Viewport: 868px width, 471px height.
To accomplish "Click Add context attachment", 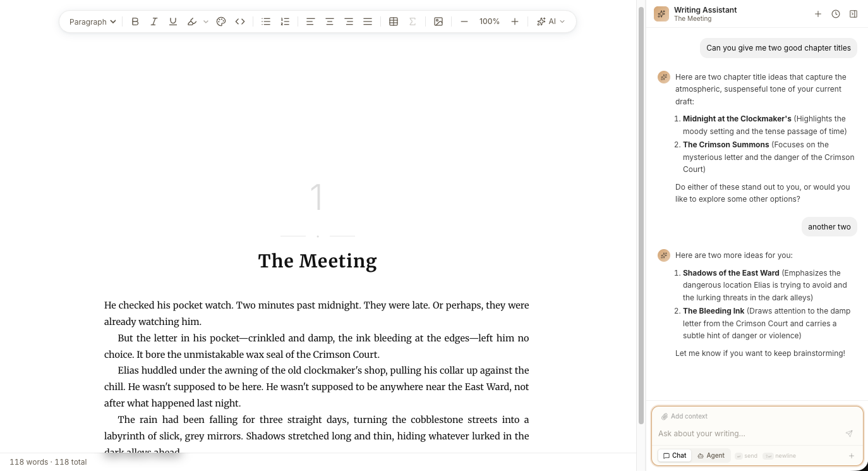I will (684, 416).
